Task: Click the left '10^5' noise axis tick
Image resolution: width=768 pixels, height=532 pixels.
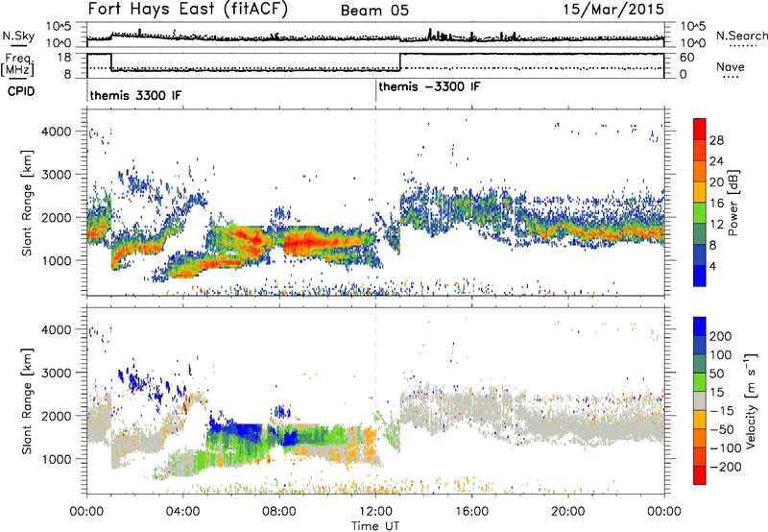Action: click(59, 27)
